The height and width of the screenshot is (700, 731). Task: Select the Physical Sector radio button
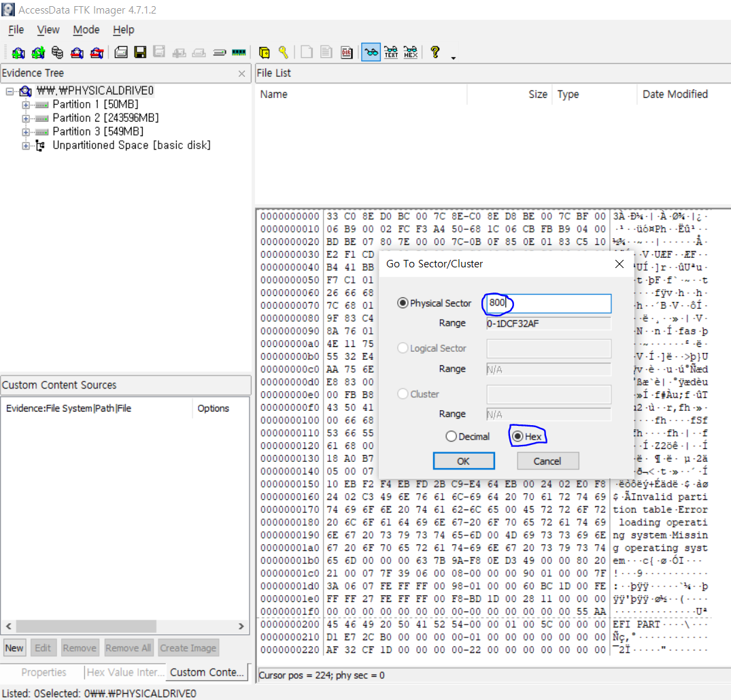[403, 303]
